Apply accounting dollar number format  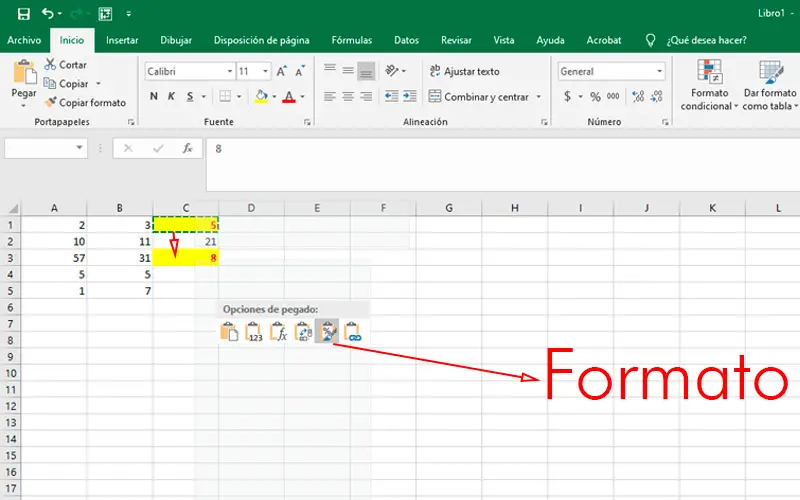click(567, 96)
